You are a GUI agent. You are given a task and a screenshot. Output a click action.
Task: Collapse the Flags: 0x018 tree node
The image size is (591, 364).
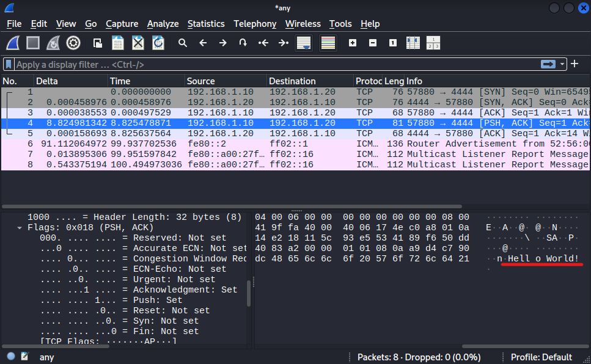click(x=20, y=228)
